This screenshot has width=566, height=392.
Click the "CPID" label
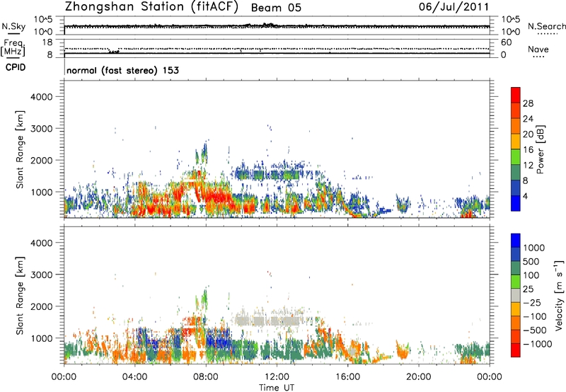tap(16, 67)
